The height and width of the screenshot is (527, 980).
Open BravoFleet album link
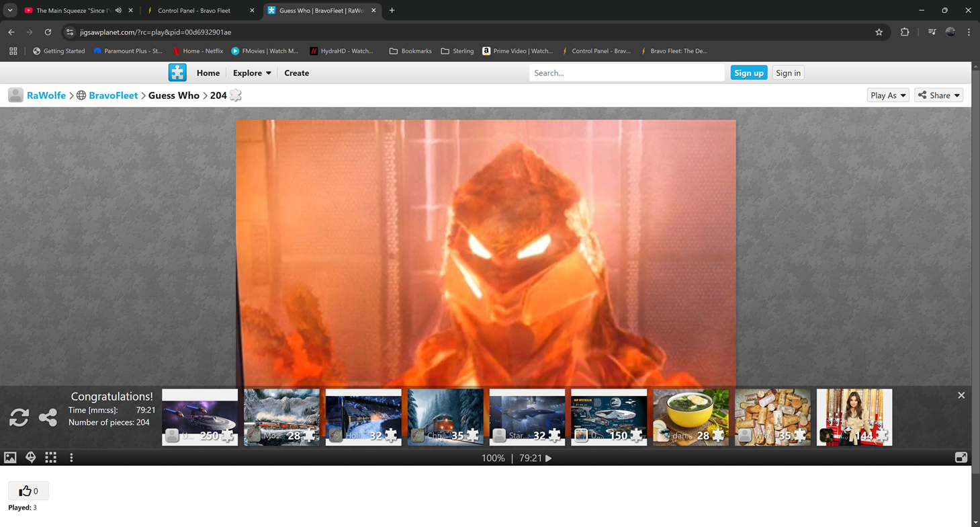(x=114, y=95)
